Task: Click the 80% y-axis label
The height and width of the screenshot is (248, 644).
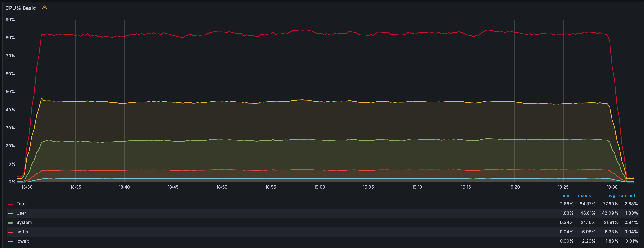Action: (10, 38)
